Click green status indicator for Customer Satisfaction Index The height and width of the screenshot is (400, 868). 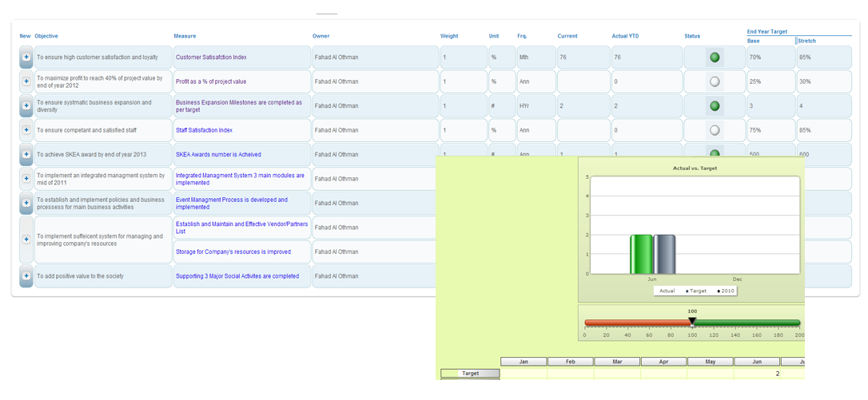(715, 57)
